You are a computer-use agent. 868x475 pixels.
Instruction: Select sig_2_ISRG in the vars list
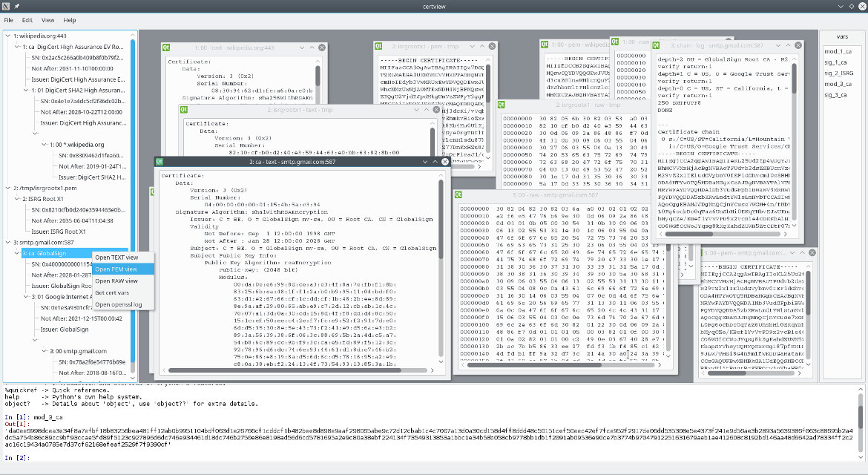pos(841,73)
